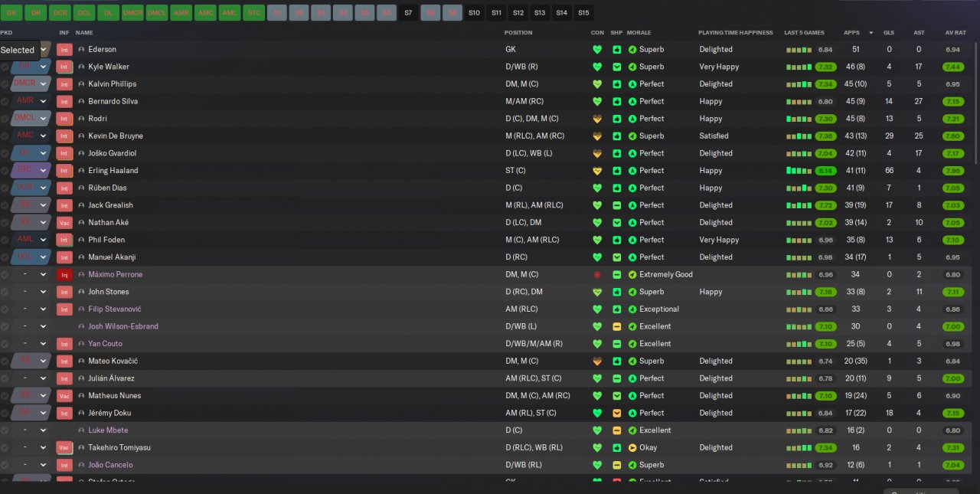Viewport: 980px width, 494px height.
Task: Click Kyle Walker's match sharpness icon
Action: click(x=617, y=67)
